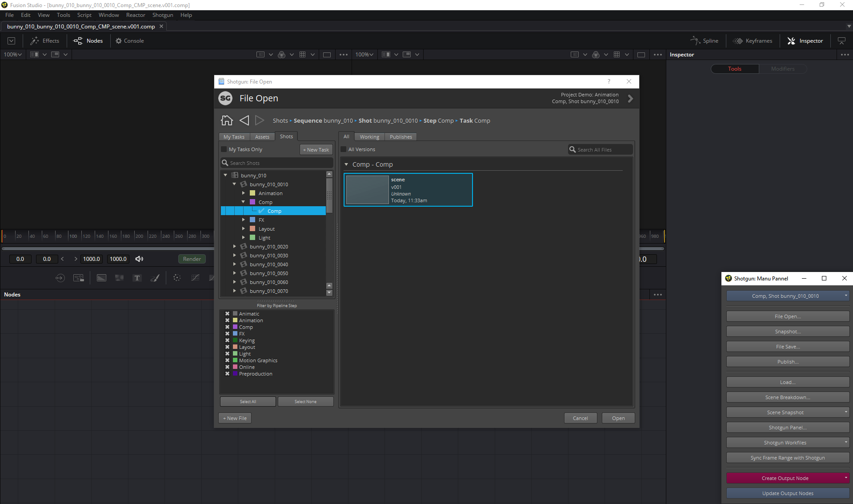
Task: Toggle the Animatic pipeline step filter
Action: [227, 314]
